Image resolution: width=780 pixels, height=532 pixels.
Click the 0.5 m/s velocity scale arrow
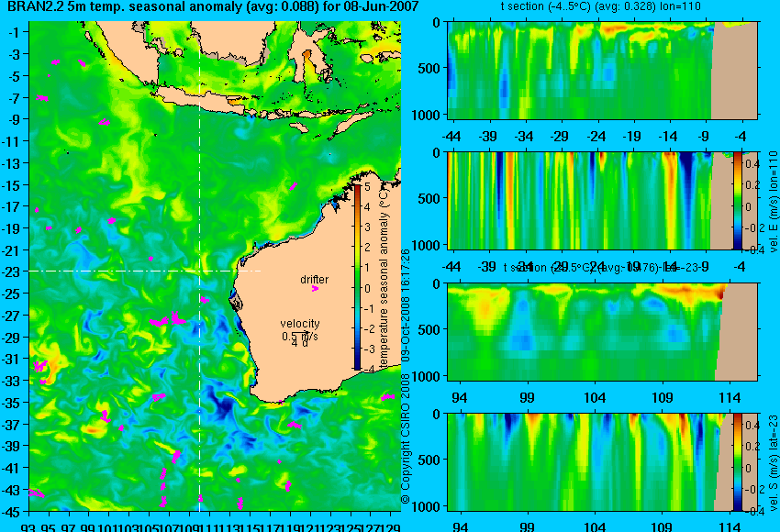click(300, 332)
